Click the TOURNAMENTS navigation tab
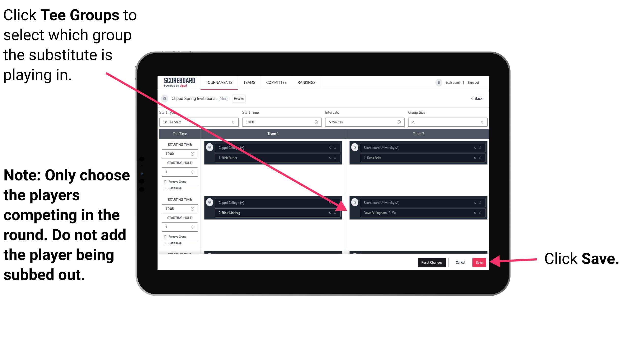Image resolution: width=644 pixels, height=346 pixels. pyautogui.click(x=218, y=83)
